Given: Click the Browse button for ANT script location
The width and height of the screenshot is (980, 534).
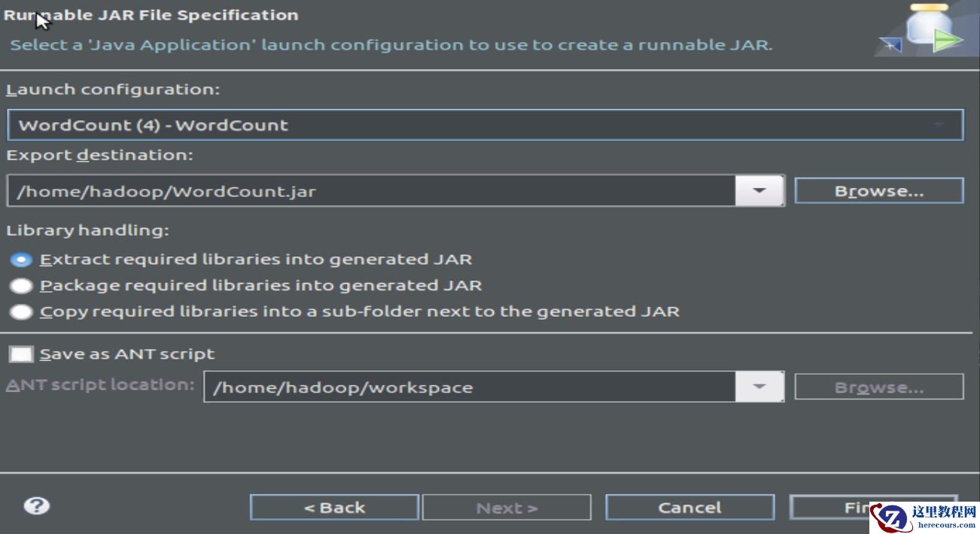Looking at the screenshot, I should 878,387.
